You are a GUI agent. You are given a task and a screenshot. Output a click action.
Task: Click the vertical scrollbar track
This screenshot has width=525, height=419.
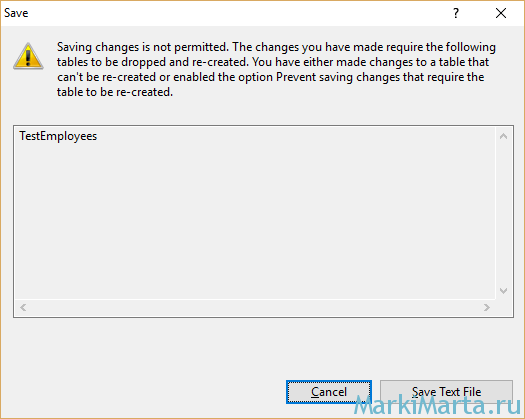point(503,213)
